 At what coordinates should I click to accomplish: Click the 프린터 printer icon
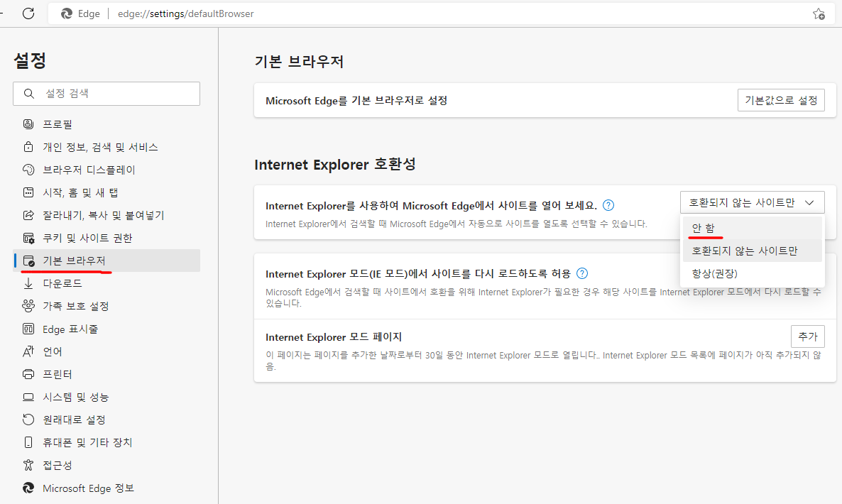(x=28, y=374)
